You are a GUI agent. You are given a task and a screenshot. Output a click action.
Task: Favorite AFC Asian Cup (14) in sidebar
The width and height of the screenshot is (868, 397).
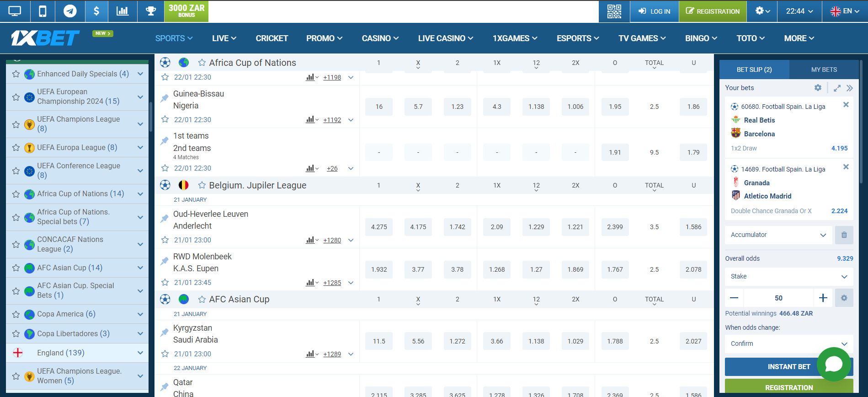point(16,268)
